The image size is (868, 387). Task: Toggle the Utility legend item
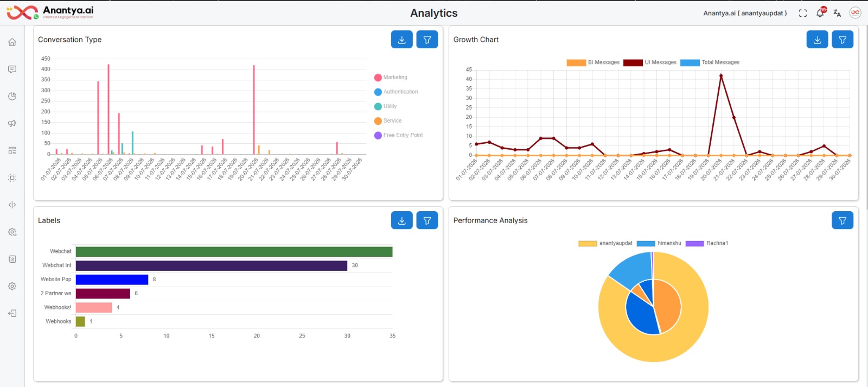tap(386, 106)
